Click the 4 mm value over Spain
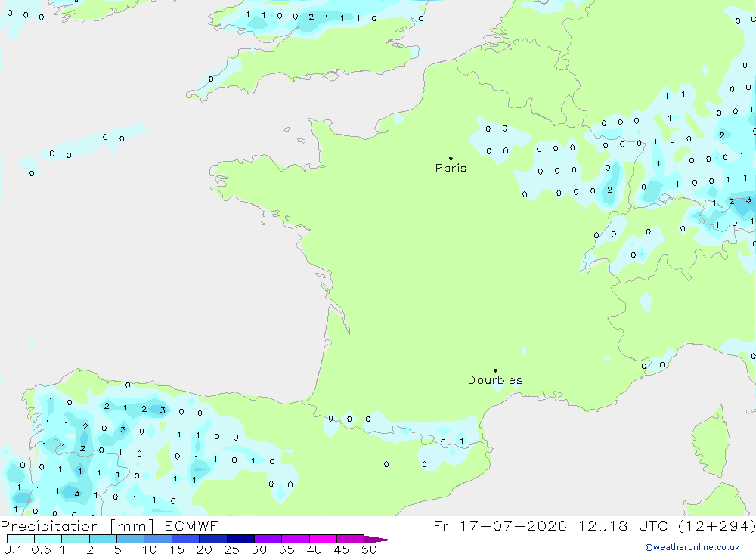 [x=80, y=471]
